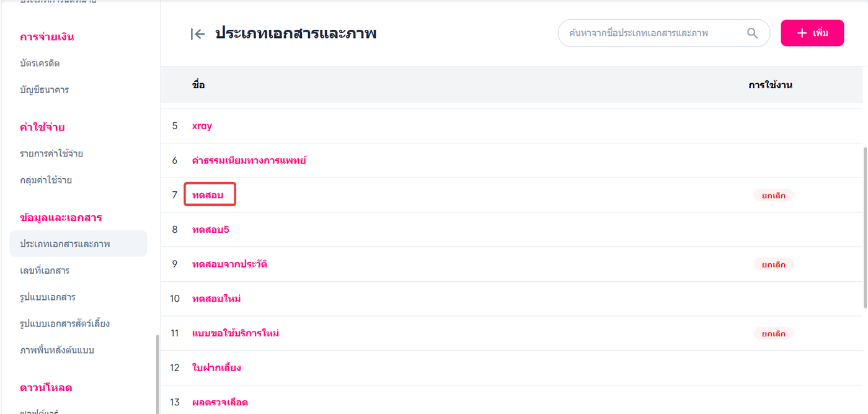
Task: Open ค่าธรรมเนียมทางการแพทย์ row link
Action: (249, 161)
